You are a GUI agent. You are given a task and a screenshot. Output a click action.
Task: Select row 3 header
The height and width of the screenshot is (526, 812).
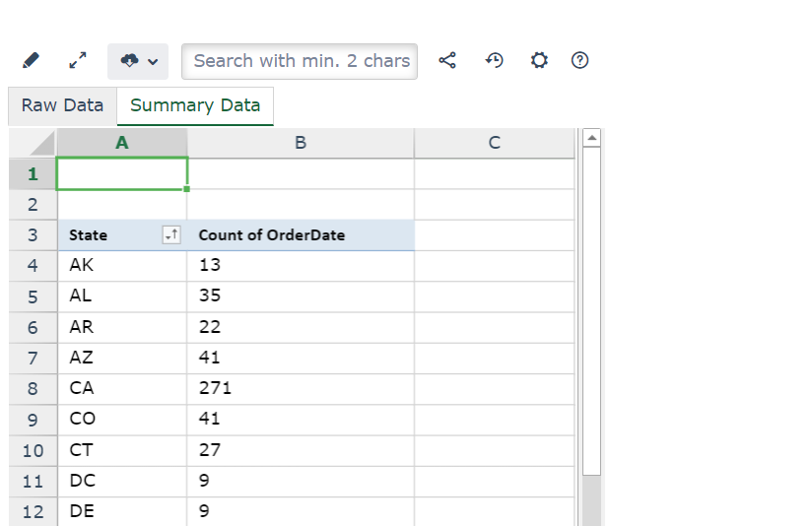pyautogui.click(x=34, y=235)
